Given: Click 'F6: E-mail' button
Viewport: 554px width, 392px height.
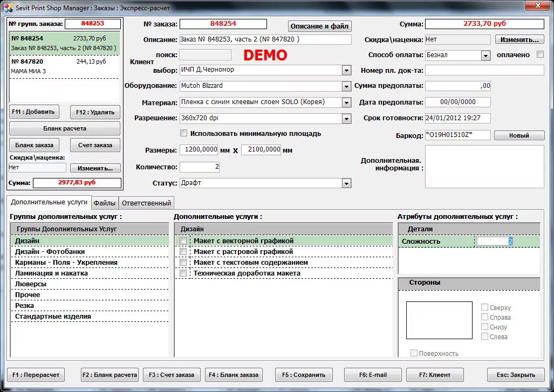Looking at the screenshot, I should (373, 375).
